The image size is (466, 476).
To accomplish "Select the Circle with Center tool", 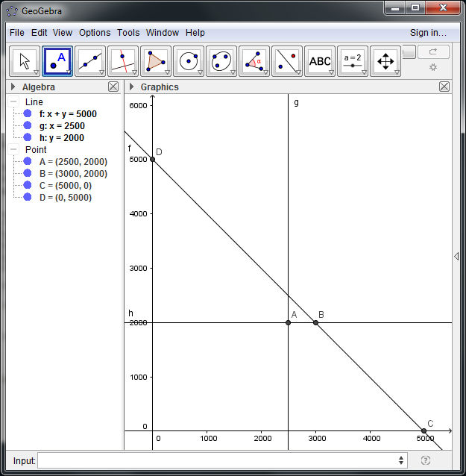I will click(x=189, y=61).
